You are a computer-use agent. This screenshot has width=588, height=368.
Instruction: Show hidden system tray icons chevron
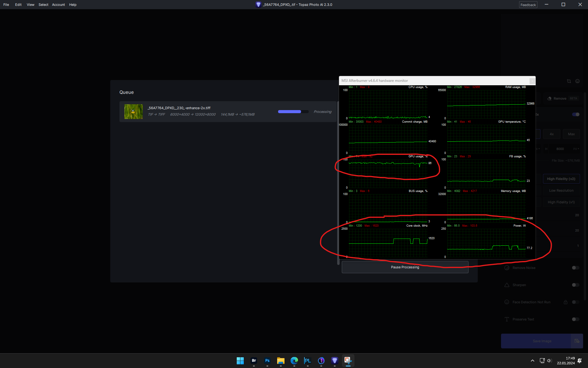pyautogui.click(x=533, y=361)
